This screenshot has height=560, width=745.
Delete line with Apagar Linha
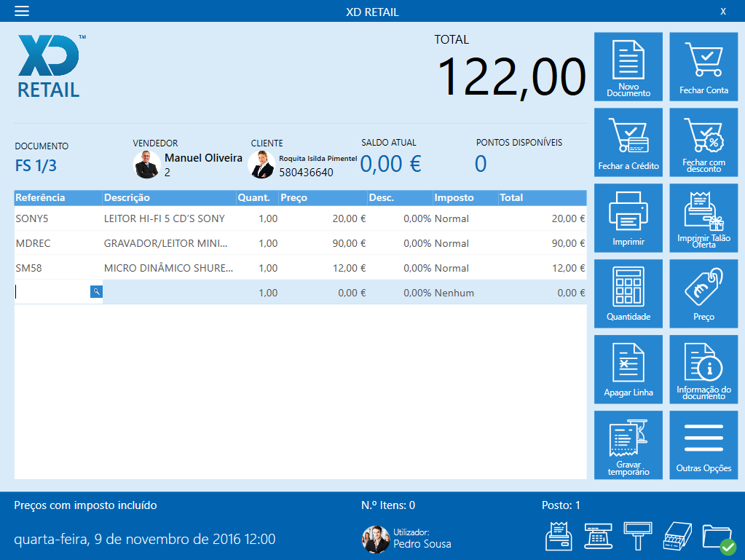tap(628, 369)
